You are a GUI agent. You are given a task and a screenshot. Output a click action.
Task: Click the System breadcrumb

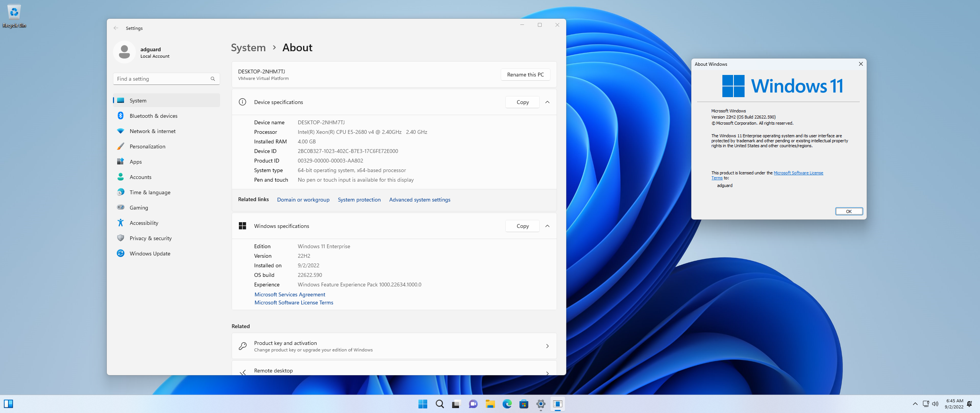248,48
